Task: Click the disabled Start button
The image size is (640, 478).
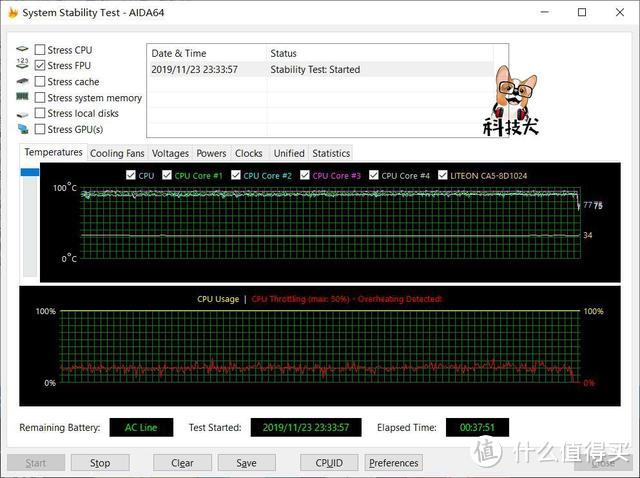Action: [36, 463]
